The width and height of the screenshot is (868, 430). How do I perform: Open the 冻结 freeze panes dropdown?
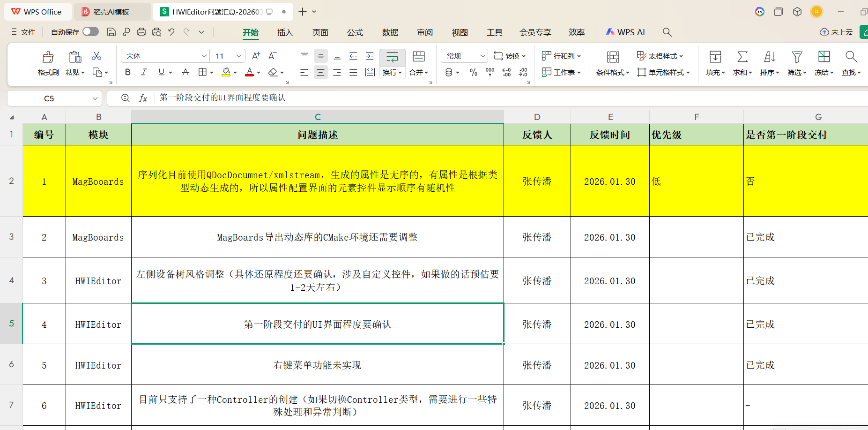pyautogui.click(x=824, y=73)
